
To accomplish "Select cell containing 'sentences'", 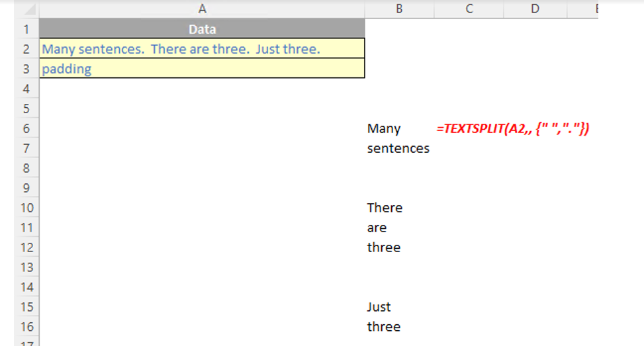I will 399,148.
